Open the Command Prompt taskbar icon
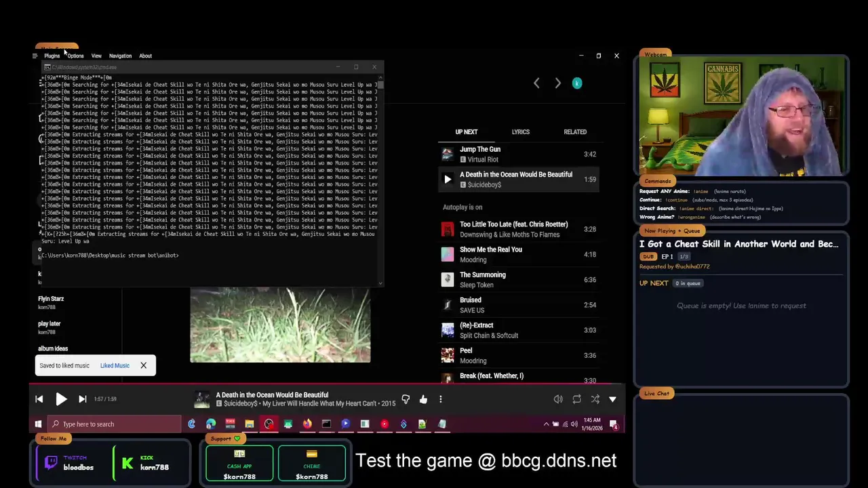The width and height of the screenshot is (868, 488). tap(326, 424)
